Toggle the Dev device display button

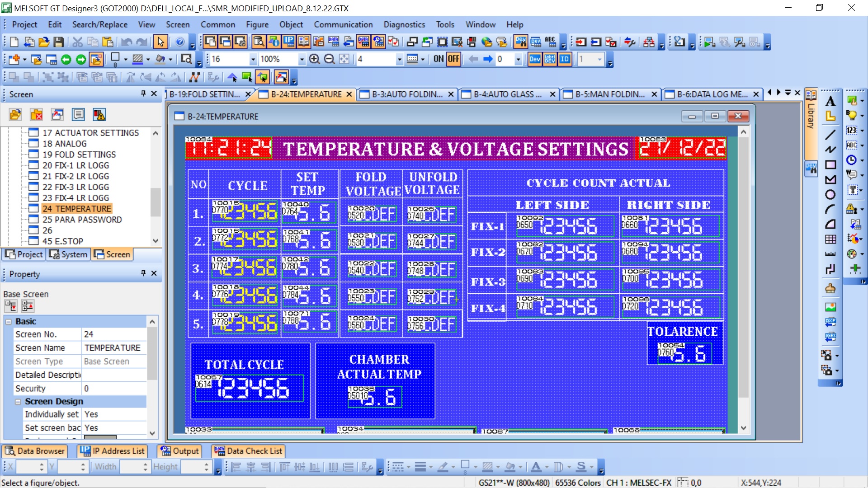535,59
